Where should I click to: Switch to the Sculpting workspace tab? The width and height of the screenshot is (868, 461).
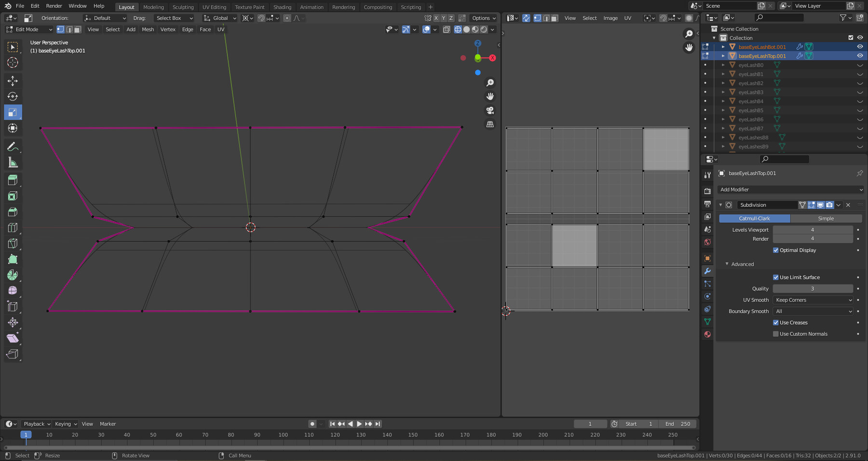pyautogui.click(x=183, y=7)
